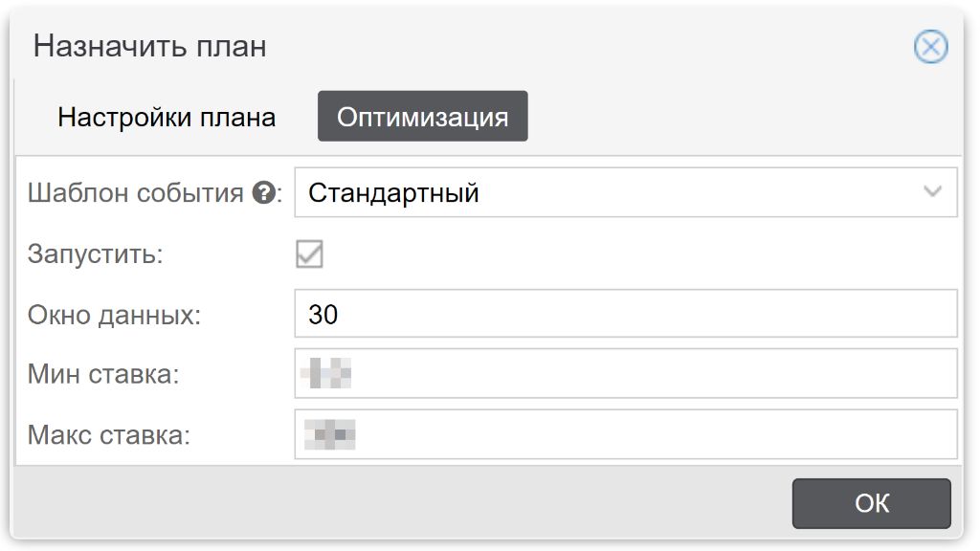Select the value 30 in Окно данных
Image resolution: width=980 pixels, height=551 pixels.
pyautogui.click(x=323, y=314)
